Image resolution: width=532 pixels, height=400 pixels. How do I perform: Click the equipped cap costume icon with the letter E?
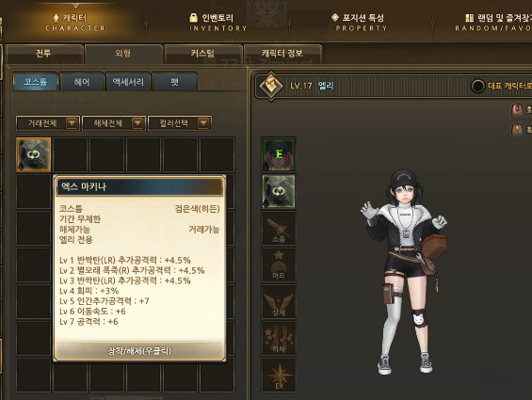coord(279,154)
